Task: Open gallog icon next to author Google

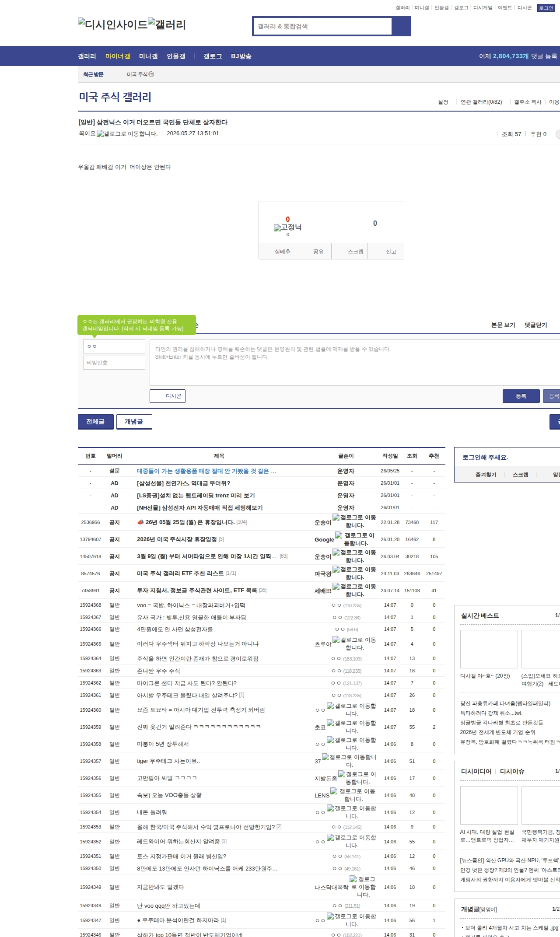Action: click(x=356, y=539)
